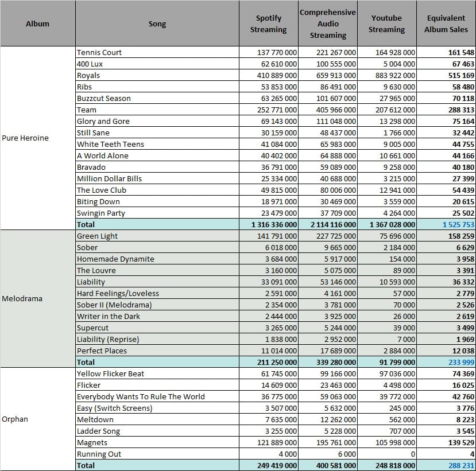The width and height of the screenshot is (476, 471).
Task: Click the Glory and Gore cell
Action: pos(157,121)
